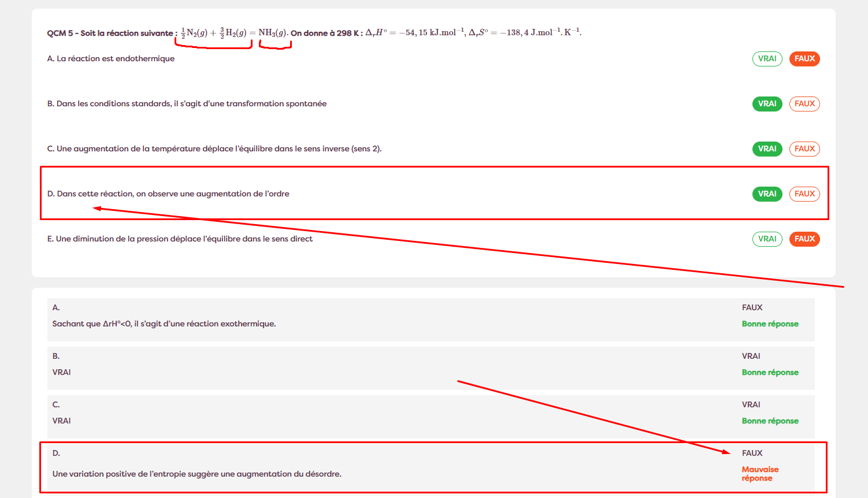Image resolution: width=868 pixels, height=498 pixels.
Task: Pick VRAI for statement E about pressure decrease
Action: (x=767, y=239)
